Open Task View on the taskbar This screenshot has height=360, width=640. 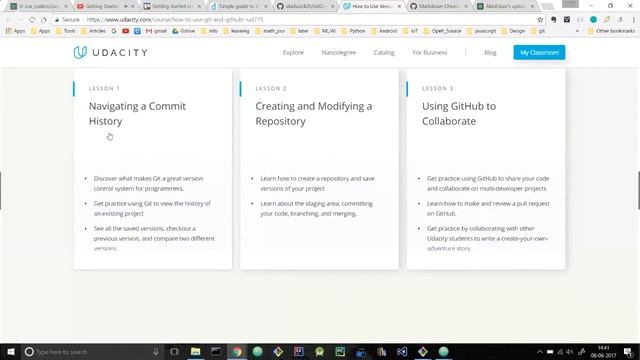174,351
